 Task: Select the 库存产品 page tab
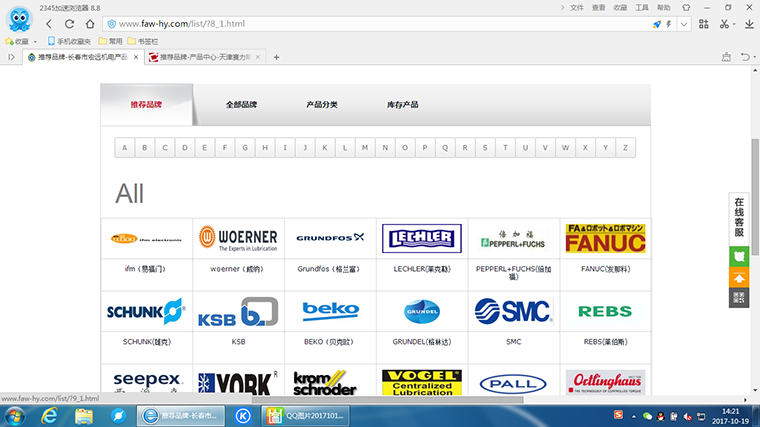click(402, 105)
